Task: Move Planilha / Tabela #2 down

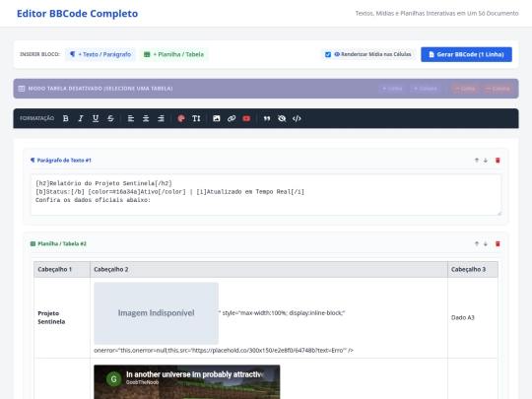Action: (486, 243)
